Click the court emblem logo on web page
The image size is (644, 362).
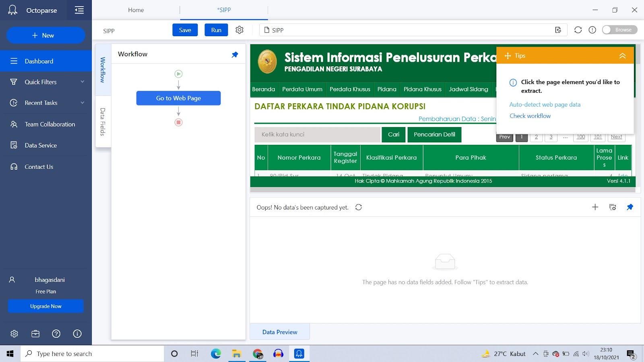[267, 62]
